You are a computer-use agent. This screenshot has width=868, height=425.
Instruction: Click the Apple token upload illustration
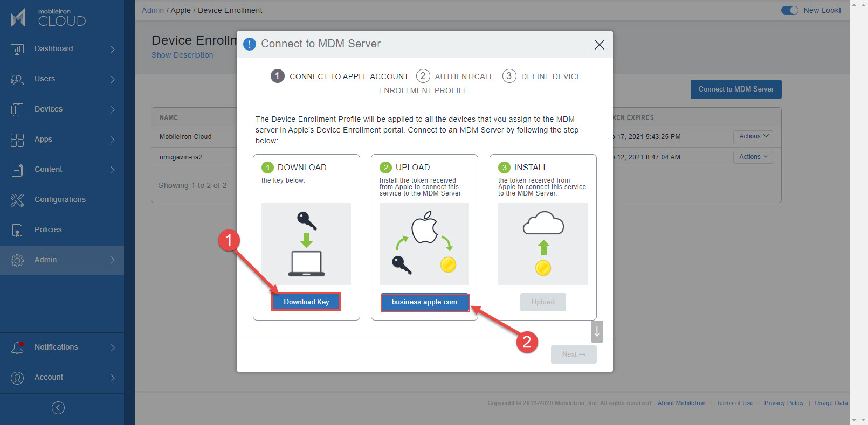[x=424, y=243]
